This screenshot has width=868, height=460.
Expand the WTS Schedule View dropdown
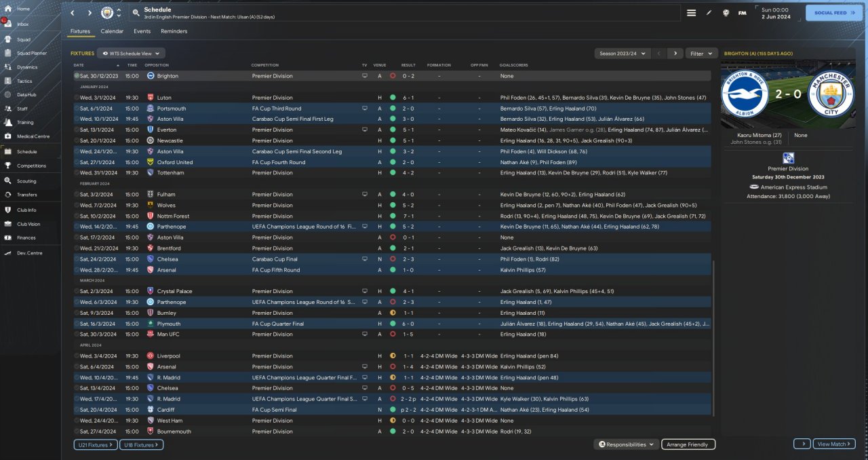[131, 53]
